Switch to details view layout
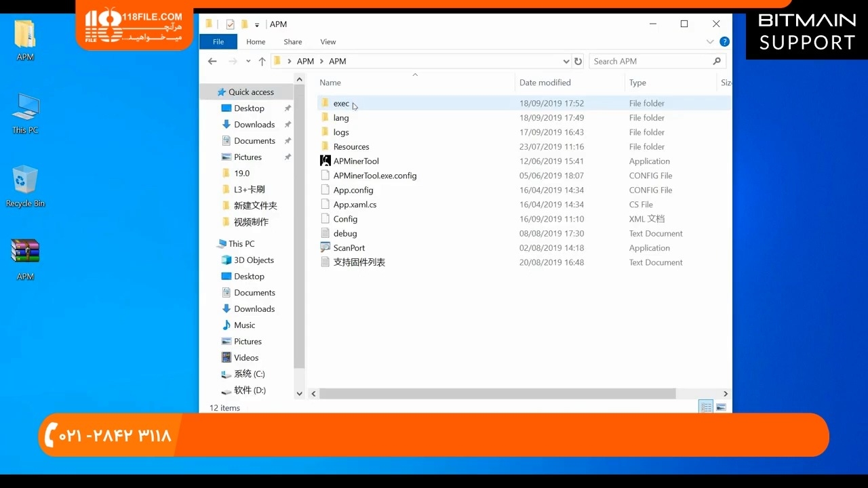868x488 pixels. point(706,407)
